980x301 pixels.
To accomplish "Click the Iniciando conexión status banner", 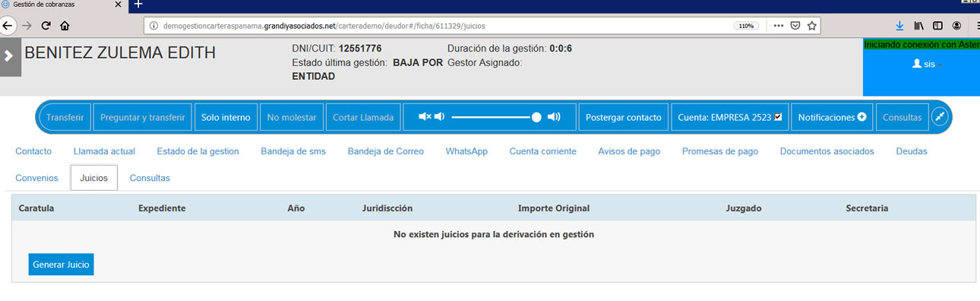I will point(922,44).
